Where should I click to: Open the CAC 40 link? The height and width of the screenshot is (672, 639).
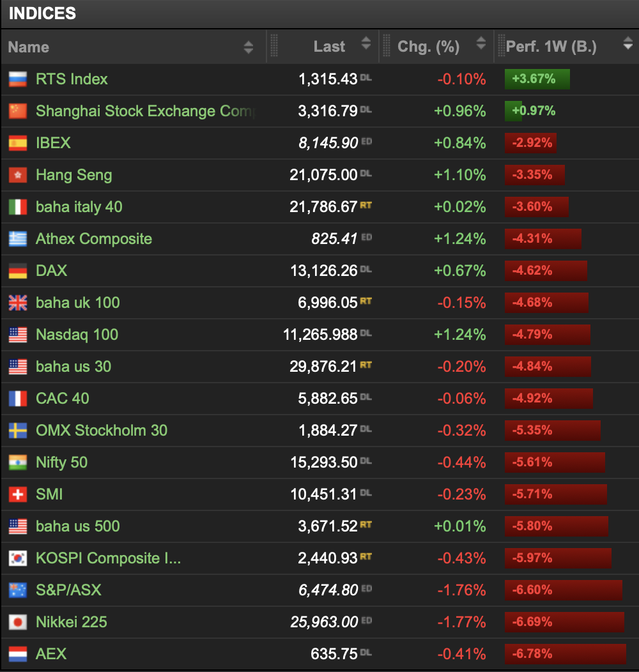62,399
